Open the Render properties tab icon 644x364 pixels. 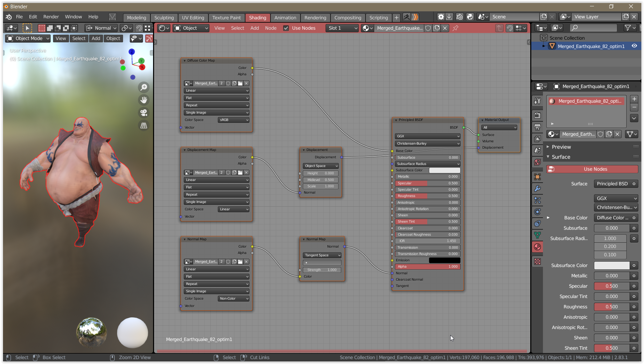point(538,115)
